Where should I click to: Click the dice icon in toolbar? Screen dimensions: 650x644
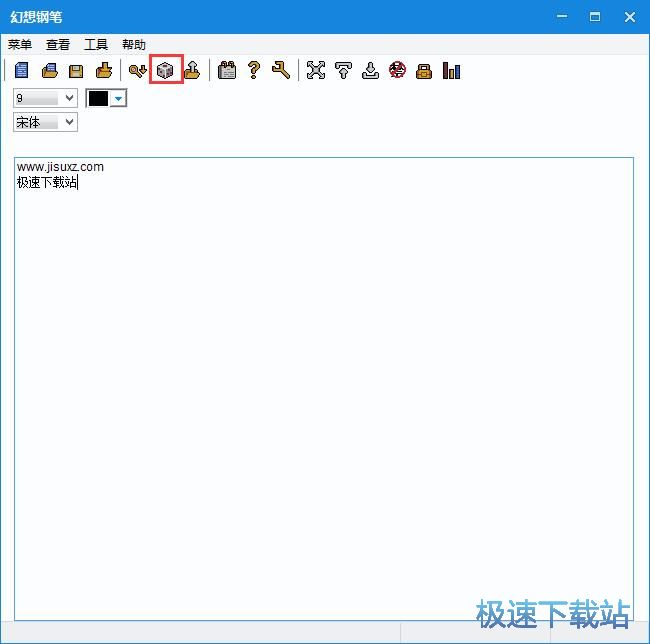point(165,70)
